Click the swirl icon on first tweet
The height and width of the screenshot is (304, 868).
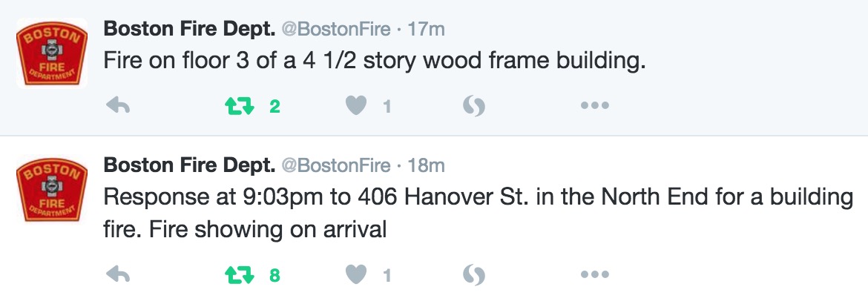tap(474, 105)
